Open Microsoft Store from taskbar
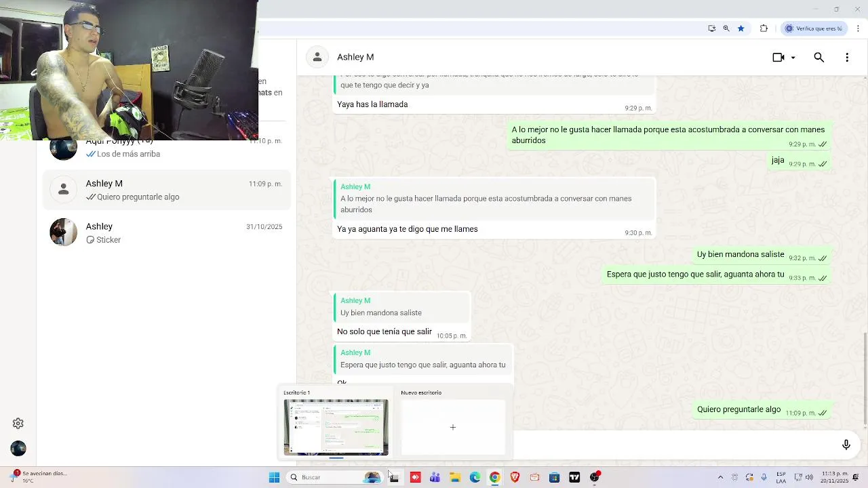This screenshot has width=868, height=488. (554, 477)
